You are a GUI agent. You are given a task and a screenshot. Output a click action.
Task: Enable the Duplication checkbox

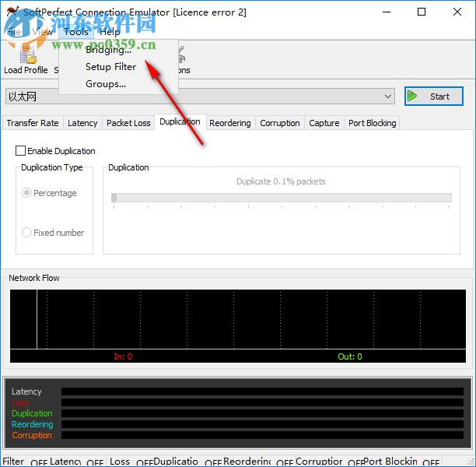20,151
